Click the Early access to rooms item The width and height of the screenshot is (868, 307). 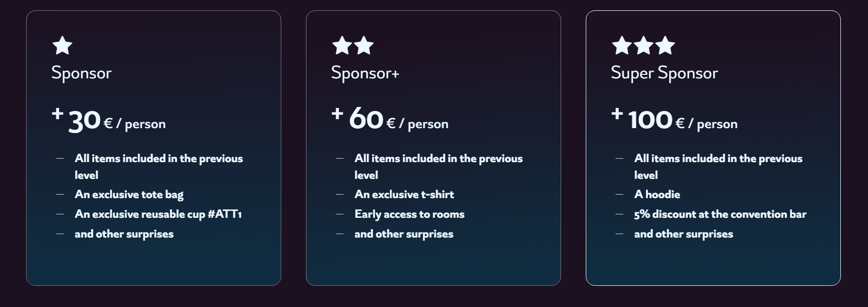[x=409, y=214]
